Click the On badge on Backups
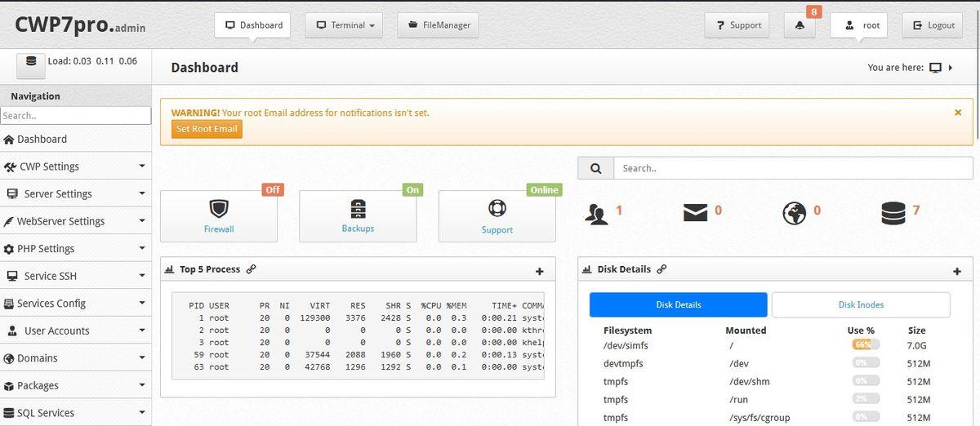The image size is (980, 426). tap(412, 189)
